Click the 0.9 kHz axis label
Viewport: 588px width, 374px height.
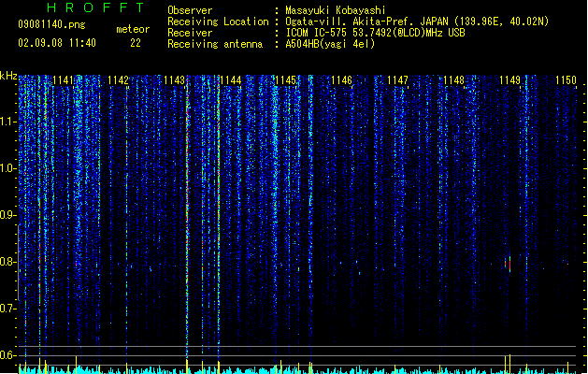[7, 215]
